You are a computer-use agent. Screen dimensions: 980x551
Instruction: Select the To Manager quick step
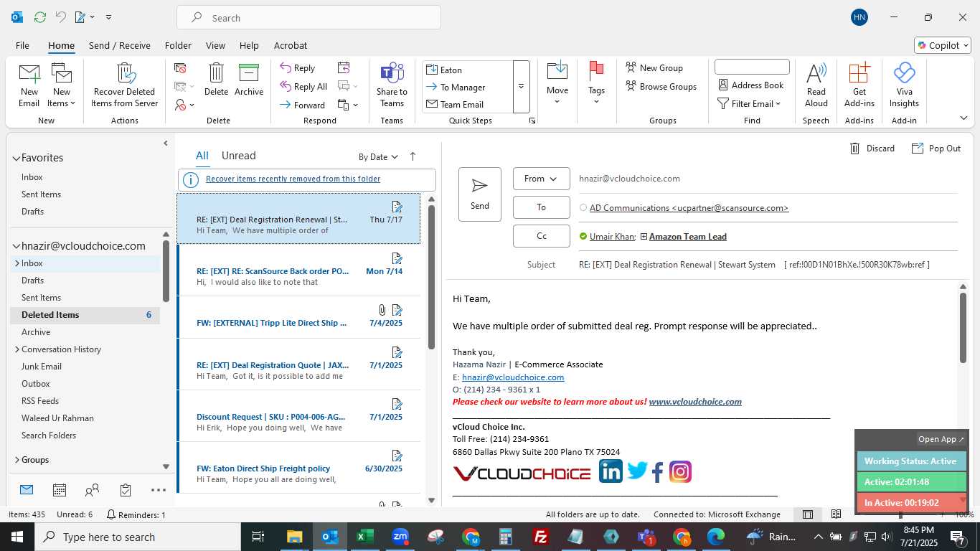pos(463,88)
